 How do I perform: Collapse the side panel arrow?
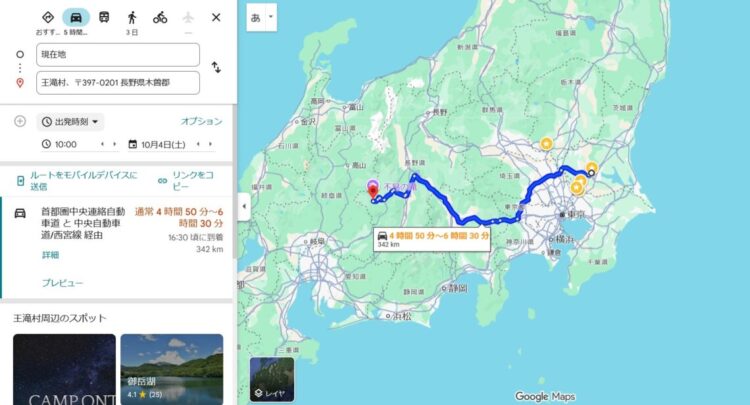point(244,207)
